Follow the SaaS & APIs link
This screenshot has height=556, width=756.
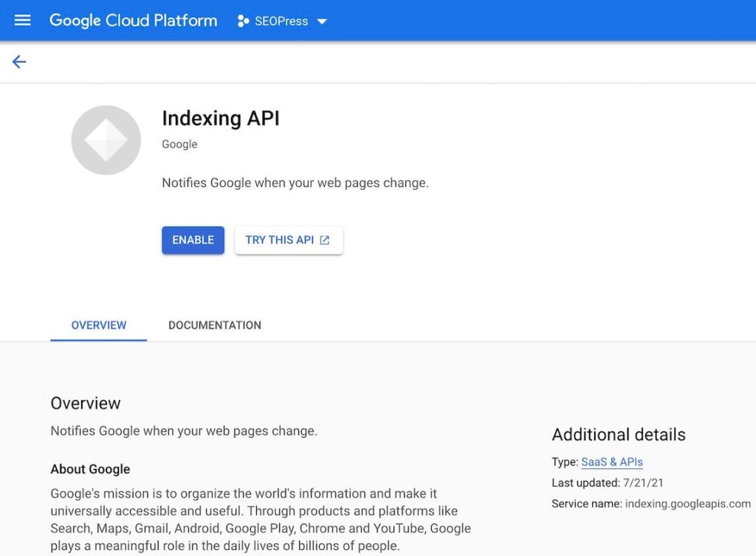(611, 462)
